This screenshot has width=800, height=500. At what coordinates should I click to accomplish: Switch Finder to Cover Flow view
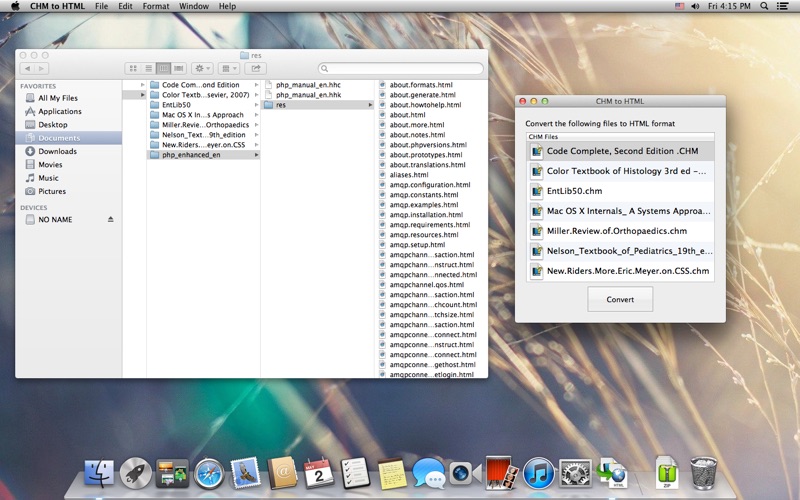pyautogui.click(x=179, y=68)
